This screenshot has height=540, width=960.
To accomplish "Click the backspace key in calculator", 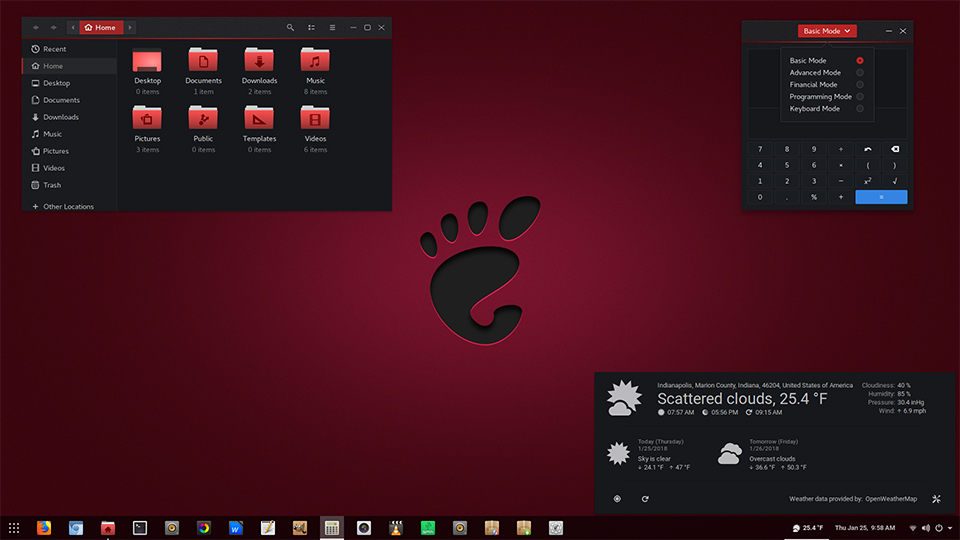I will pyautogui.click(x=894, y=149).
